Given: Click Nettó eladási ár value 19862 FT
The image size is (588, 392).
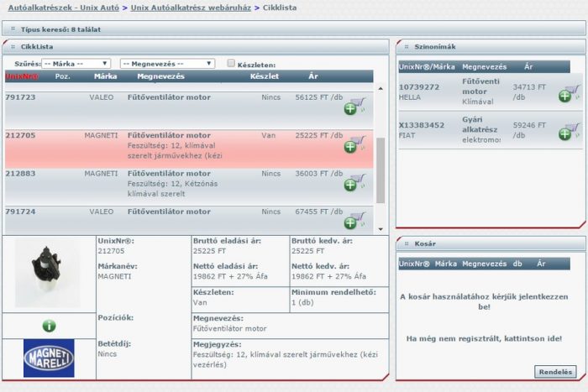Looking at the screenshot, I should (x=230, y=276).
